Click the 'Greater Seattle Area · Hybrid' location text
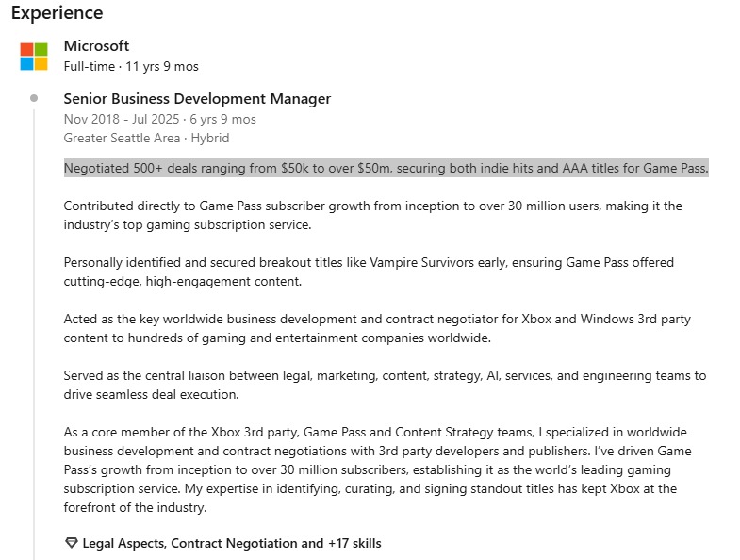The height and width of the screenshot is (560, 740). [x=146, y=138]
